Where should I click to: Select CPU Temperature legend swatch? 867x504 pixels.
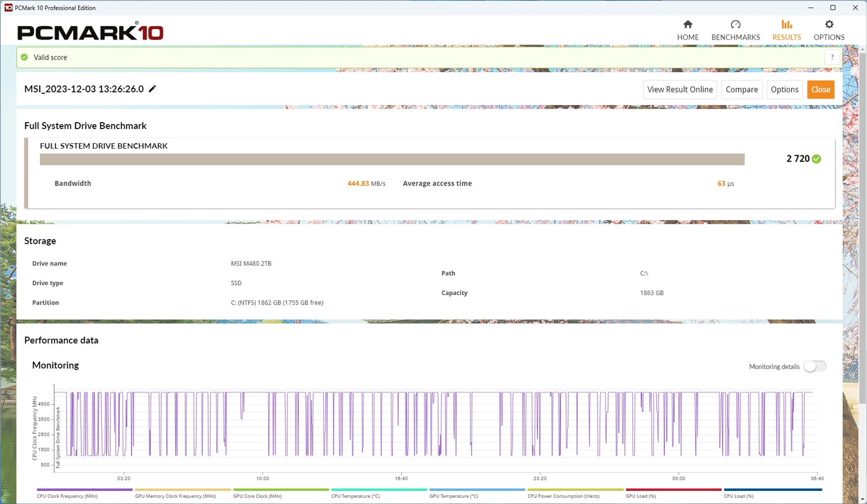point(379,490)
